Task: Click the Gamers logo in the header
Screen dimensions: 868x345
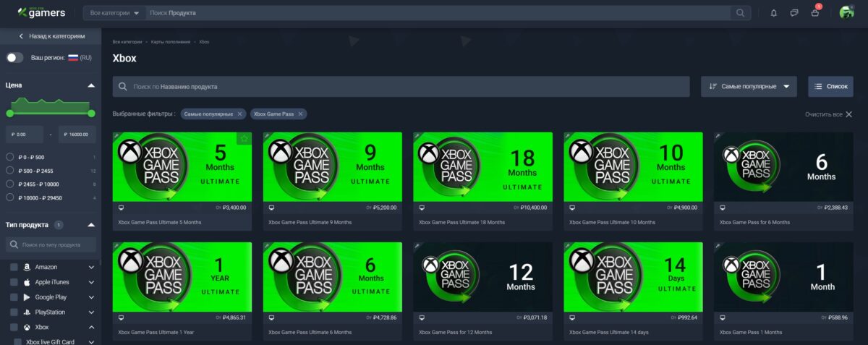Action: coord(43,12)
